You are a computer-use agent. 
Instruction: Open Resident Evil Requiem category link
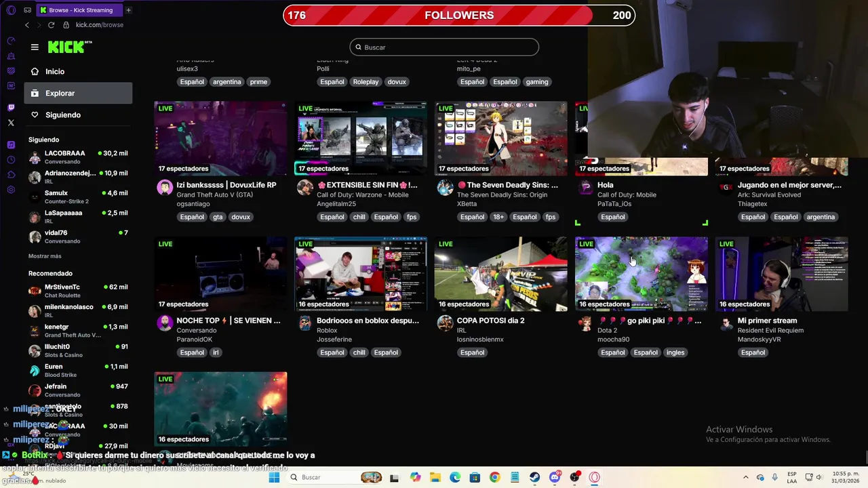pos(770,330)
